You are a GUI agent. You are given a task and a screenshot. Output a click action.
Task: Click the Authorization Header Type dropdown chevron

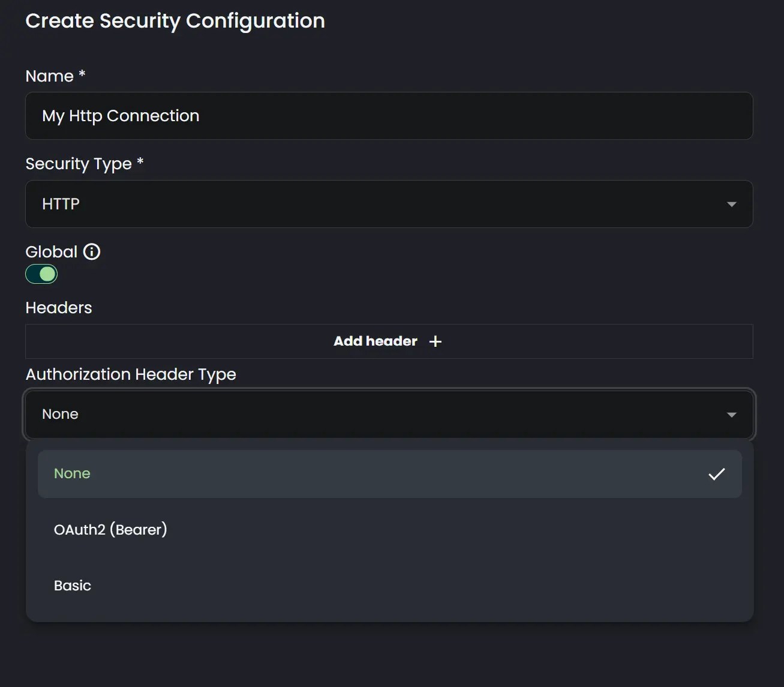click(x=731, y=414)
